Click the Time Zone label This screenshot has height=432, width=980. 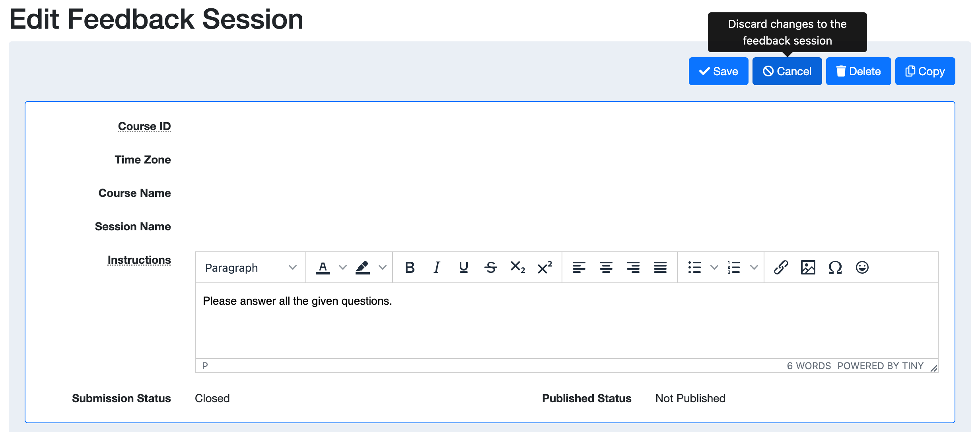click(143, 160)
